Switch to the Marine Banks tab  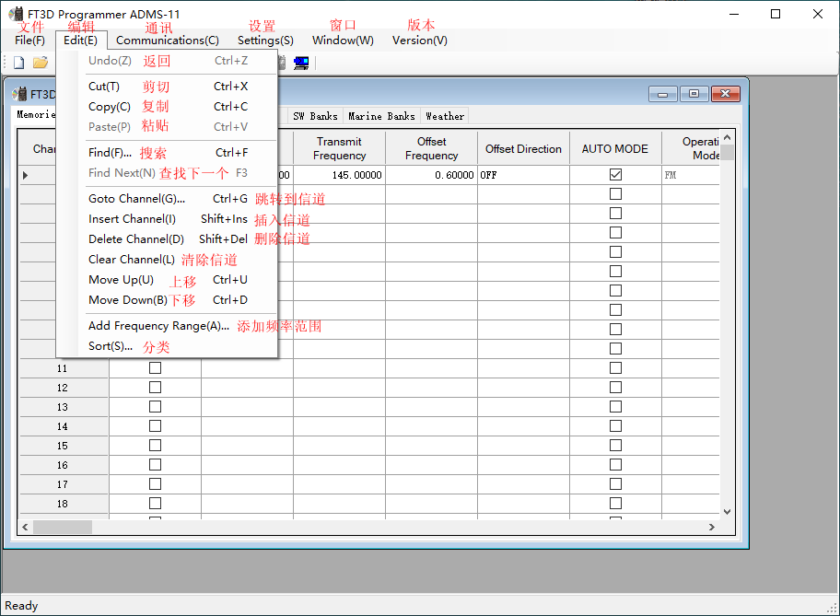[x=381, y=116]
